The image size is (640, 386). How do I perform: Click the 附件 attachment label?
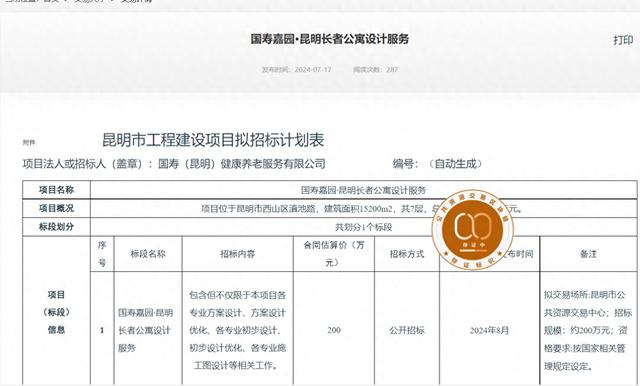(x=29, y=142)
